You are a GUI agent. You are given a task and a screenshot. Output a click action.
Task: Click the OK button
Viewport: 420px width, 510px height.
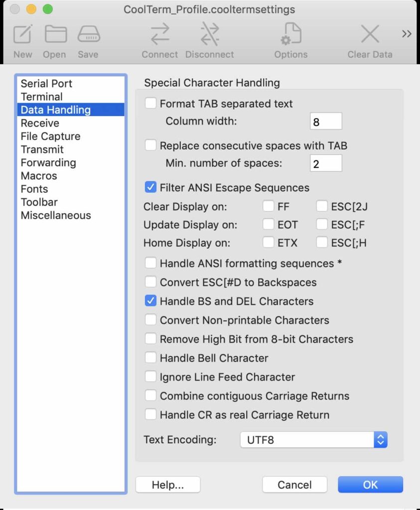[x=370, y=485]
